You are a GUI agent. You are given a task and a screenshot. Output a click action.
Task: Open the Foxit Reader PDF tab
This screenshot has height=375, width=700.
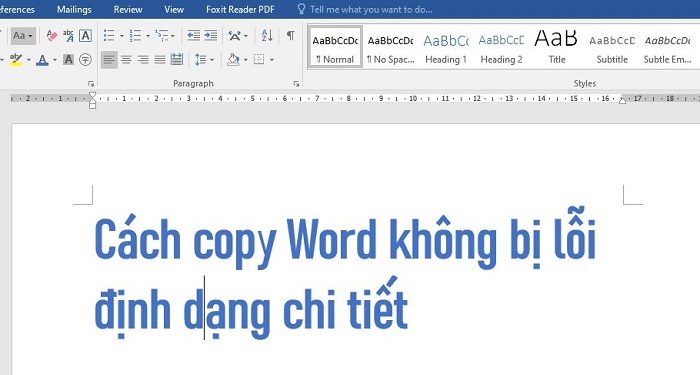tap(240, 9)
